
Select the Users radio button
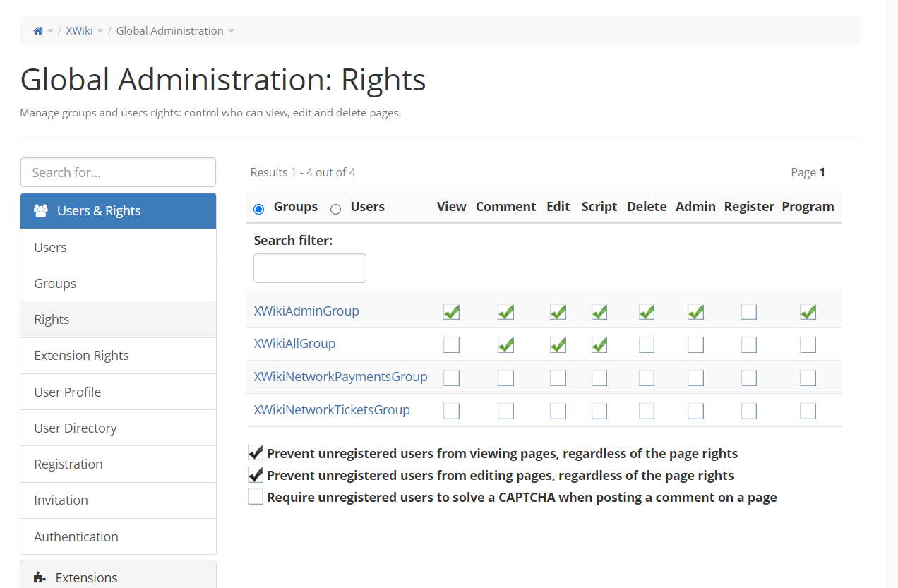tap(335, 209)
